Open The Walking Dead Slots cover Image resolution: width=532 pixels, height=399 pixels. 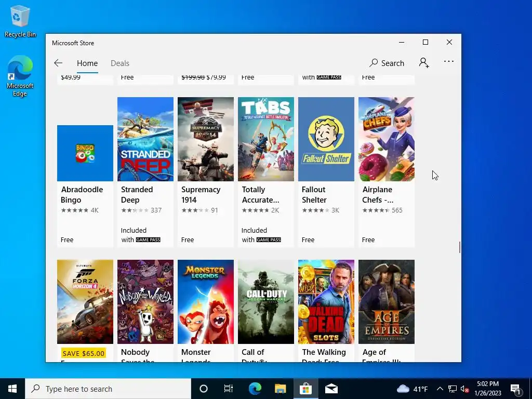[326, 302]
